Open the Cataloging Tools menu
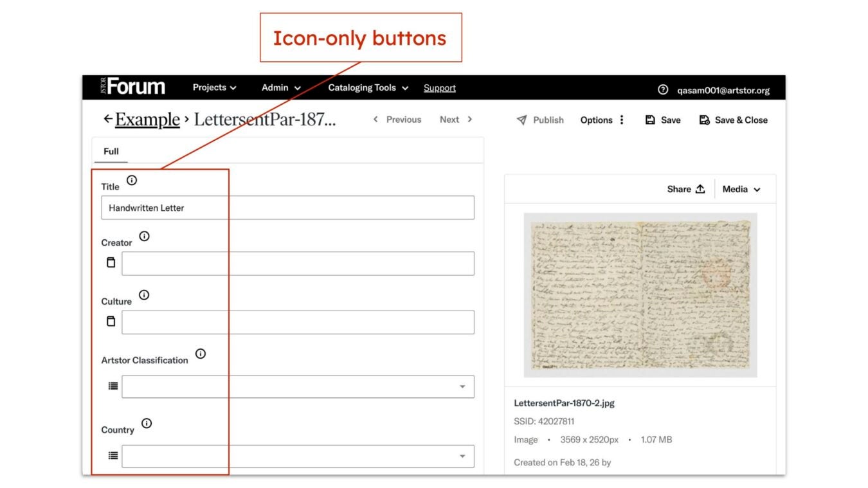The height and width of the screenshot is (488, 868). click(367, 87)
